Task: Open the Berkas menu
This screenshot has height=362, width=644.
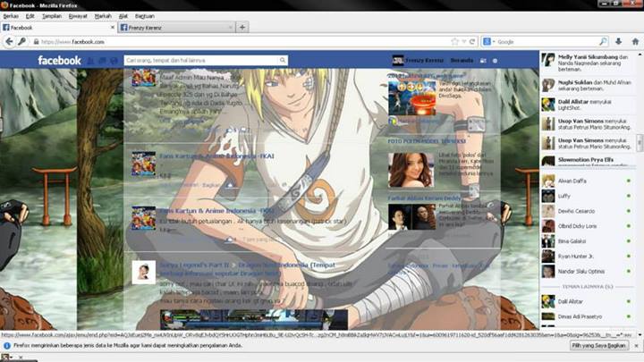Action: (x=11, y=16)
